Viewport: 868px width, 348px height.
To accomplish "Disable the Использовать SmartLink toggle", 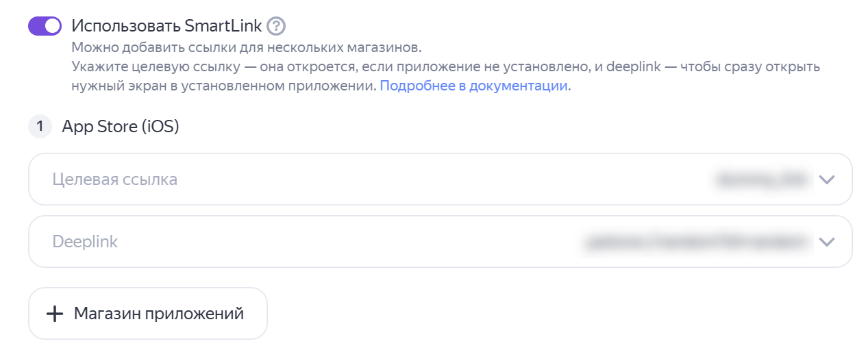I will tap(45, 26).
